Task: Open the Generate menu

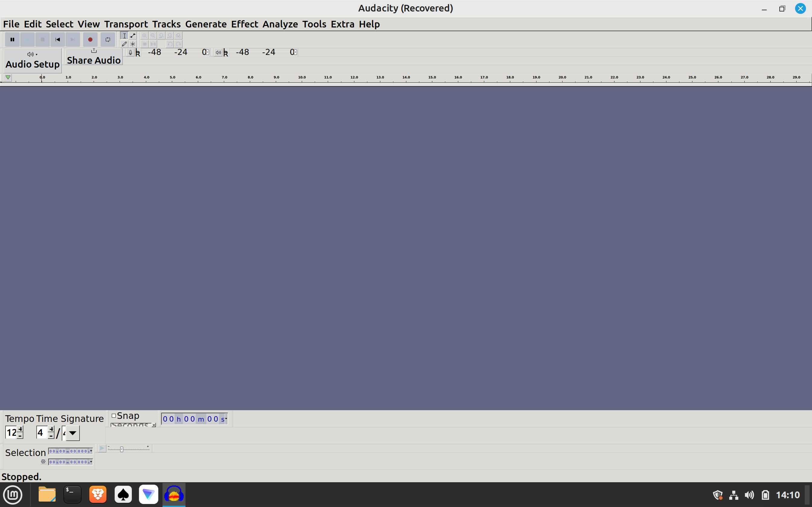Action: pos(206,24)
